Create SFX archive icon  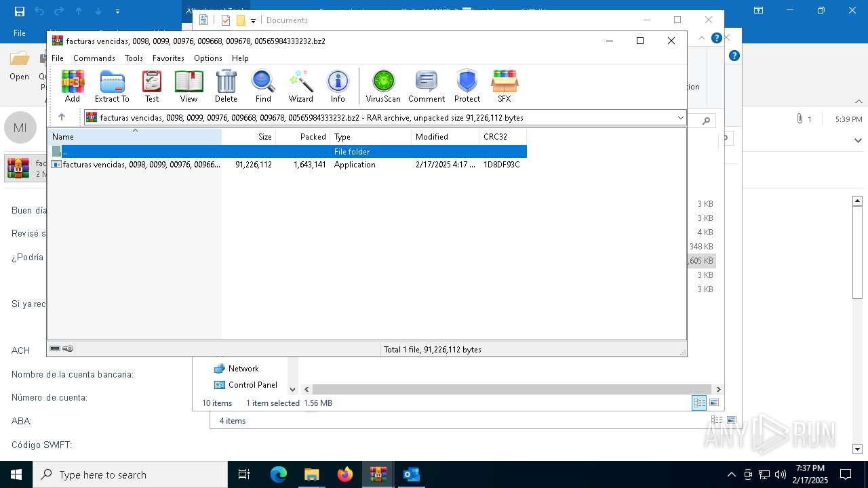point(504,86)
